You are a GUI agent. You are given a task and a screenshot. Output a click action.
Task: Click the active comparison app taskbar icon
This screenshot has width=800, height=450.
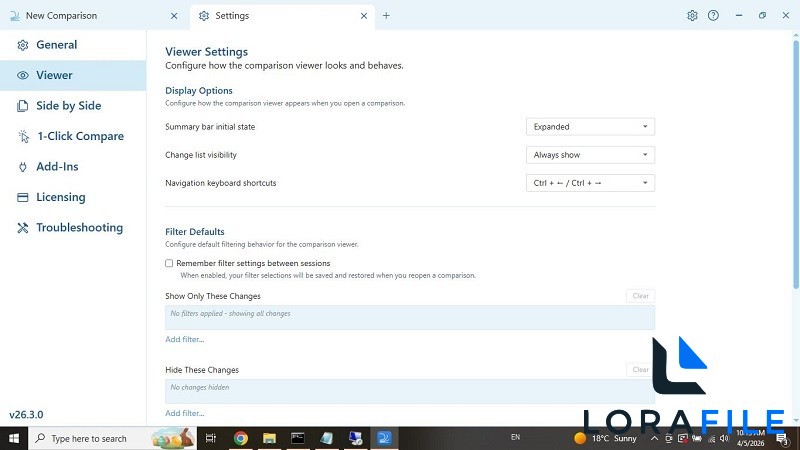(x=384, y=438)
